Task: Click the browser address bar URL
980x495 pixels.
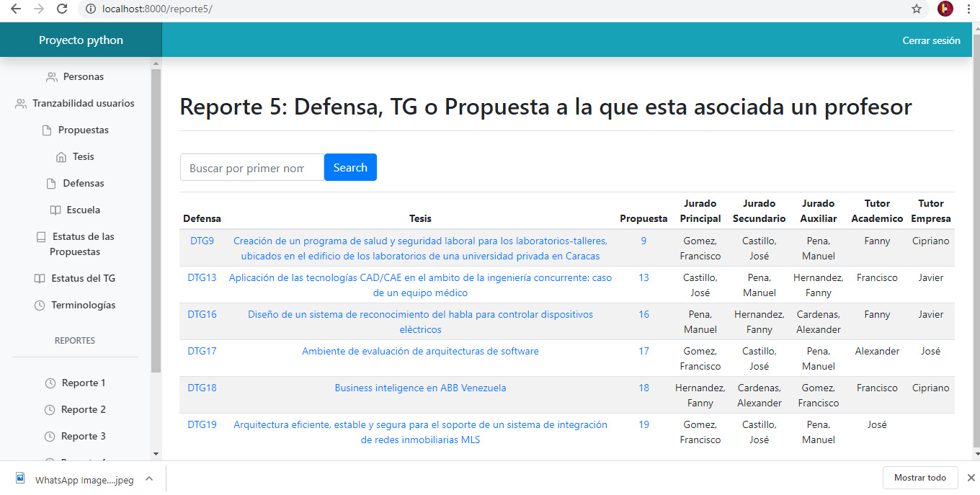Action: click(x=157, y=9)
